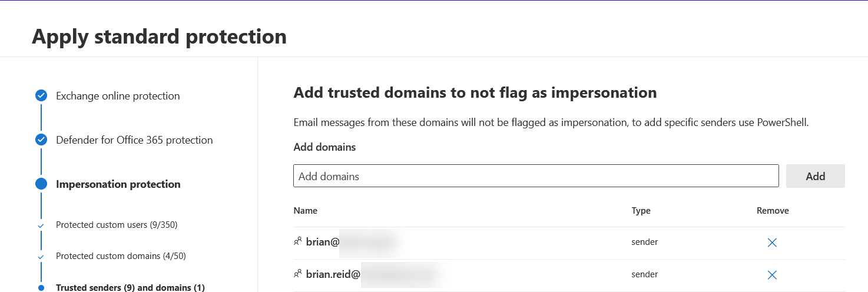
Task: Focus the Add domains text field
Action: pos(536,176)
